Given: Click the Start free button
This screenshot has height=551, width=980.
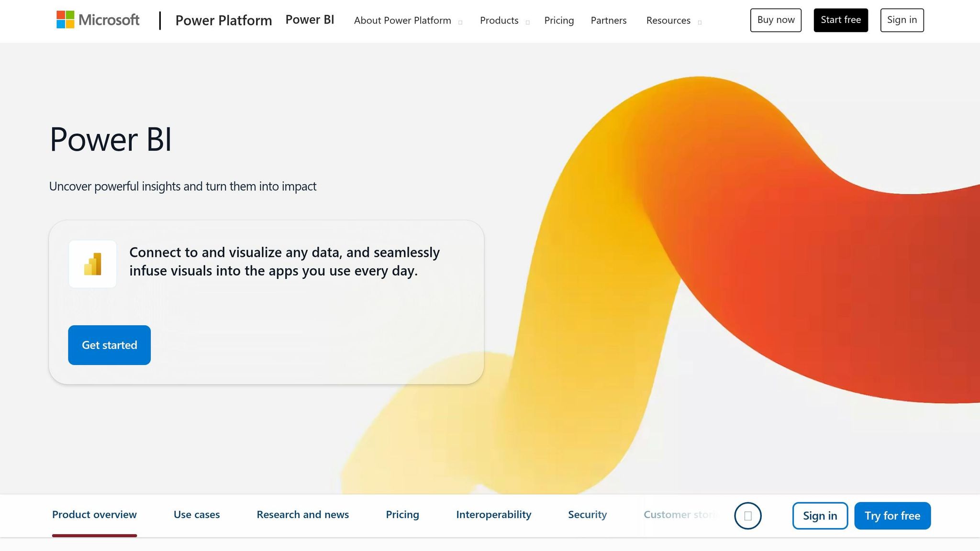Looking at the screenshot, I should click(841, 20).
